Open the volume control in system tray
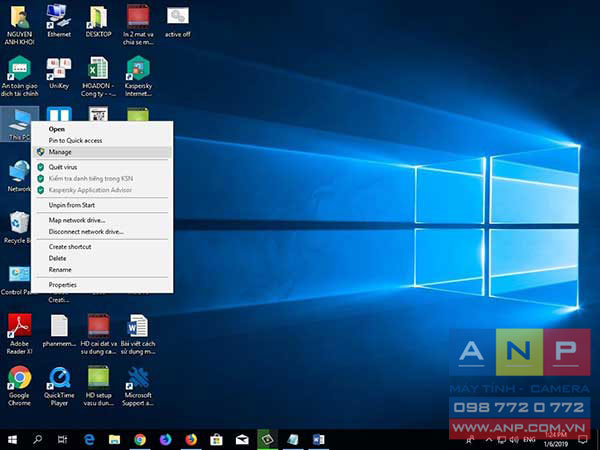The image size is (600, 450). pyautogui.click(x=514, y=440)
